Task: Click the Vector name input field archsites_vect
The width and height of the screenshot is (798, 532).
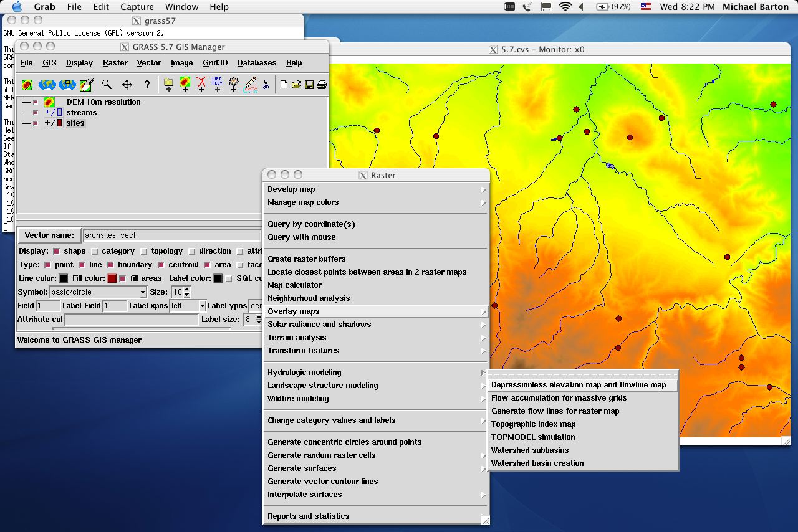Action: pyautogui.click(x=172, y=235)
